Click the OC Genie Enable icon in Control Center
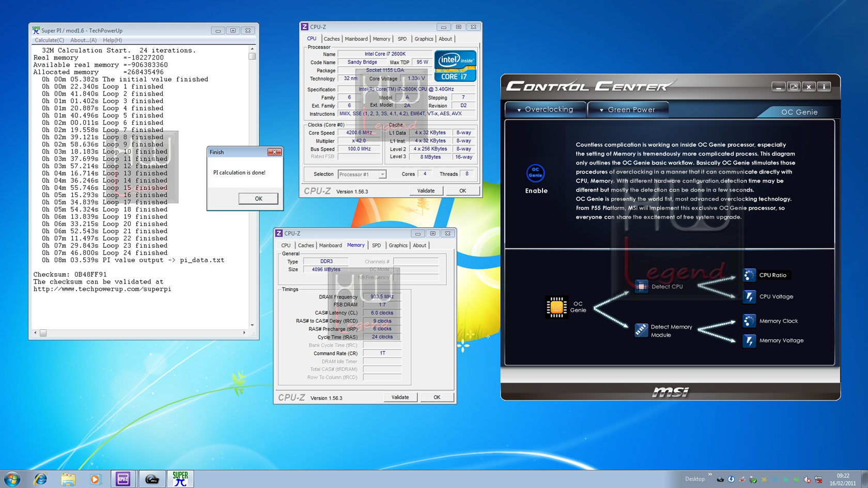868x488 pixels. coord(535,173)
